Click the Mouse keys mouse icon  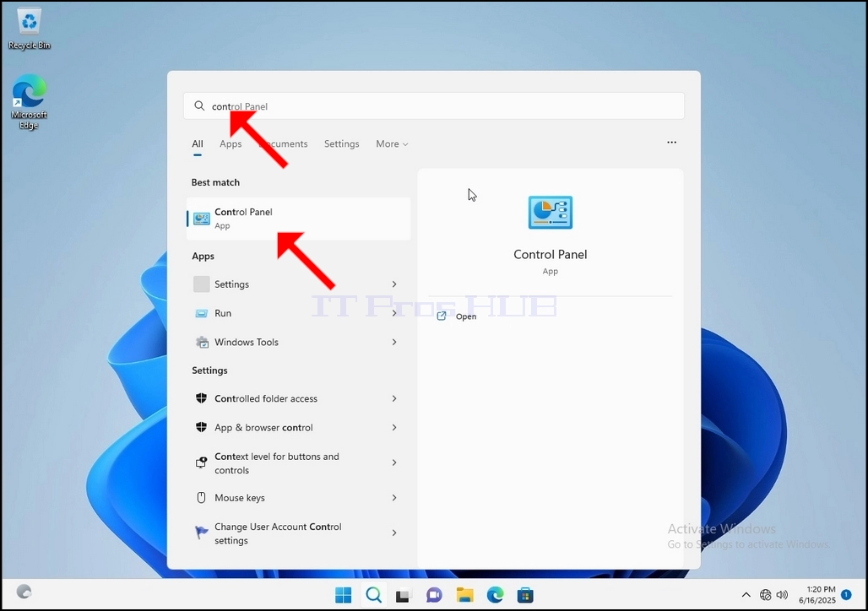pyautogui.click(x=202, y=498)
